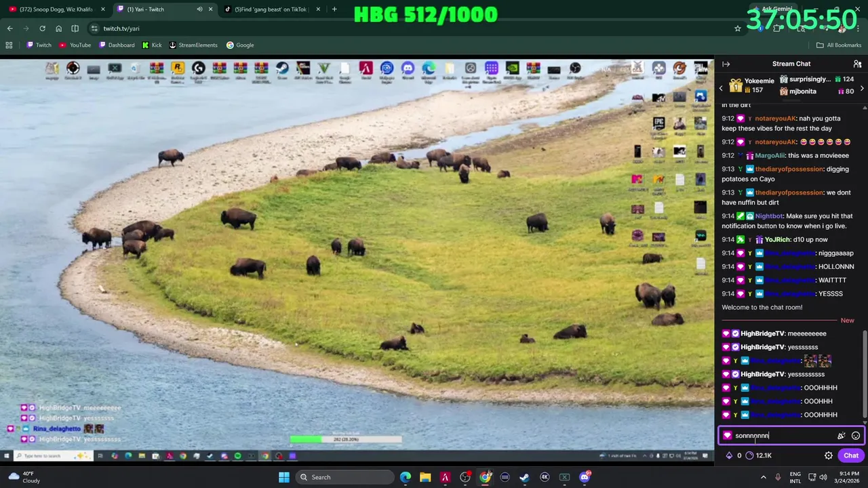Click the chat scrollbar
Screen dimensions: 868x488
tap(865, 373)
